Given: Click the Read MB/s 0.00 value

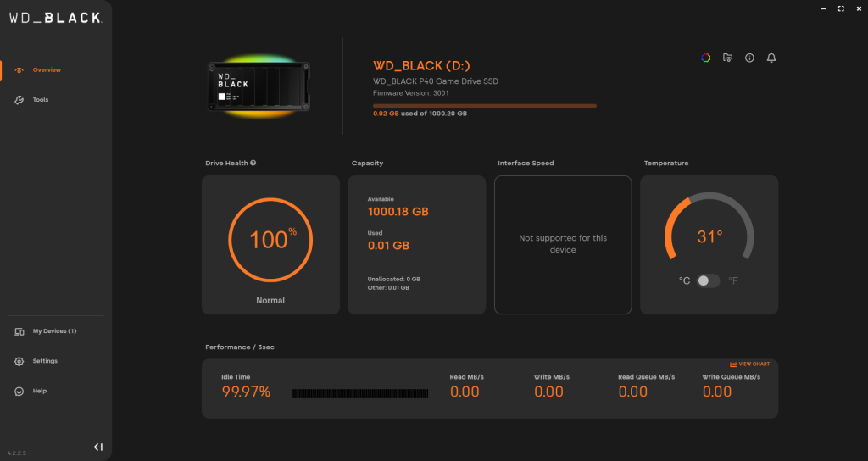Looking at the screenshot, I should point(465,392).
